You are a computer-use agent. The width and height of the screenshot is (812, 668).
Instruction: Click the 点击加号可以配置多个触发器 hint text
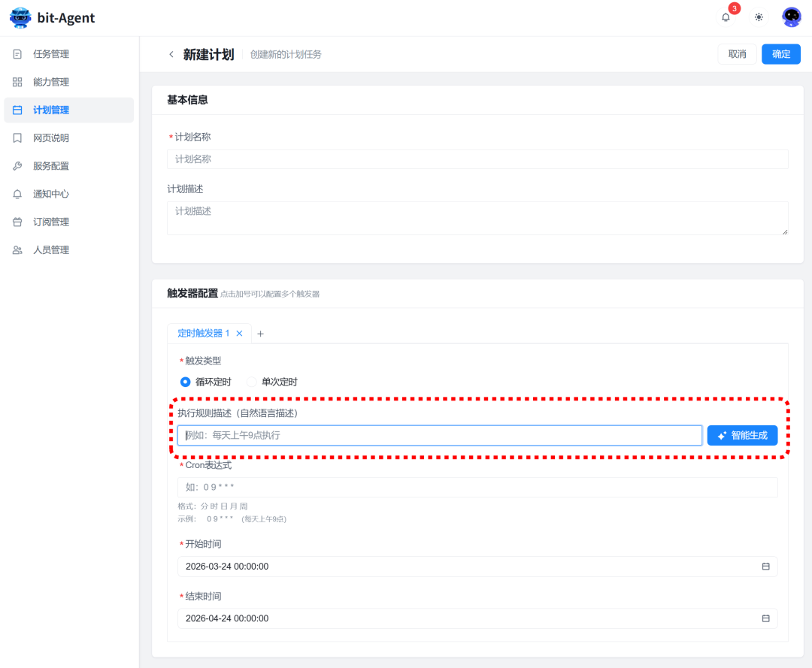click(x=270, y=294)
